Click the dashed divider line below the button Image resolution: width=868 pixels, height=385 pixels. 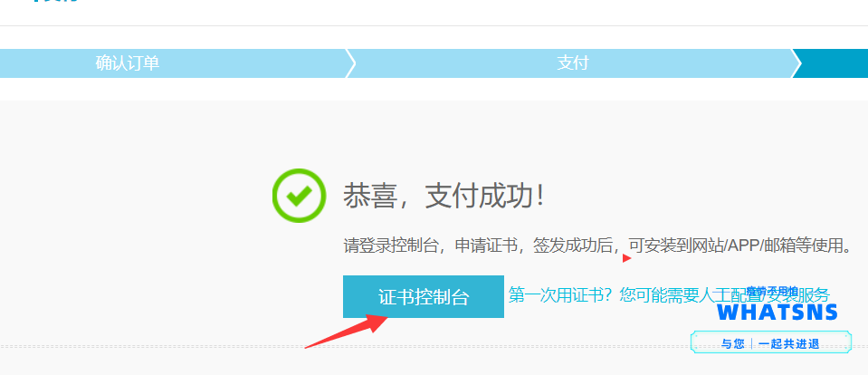[434, 347]
